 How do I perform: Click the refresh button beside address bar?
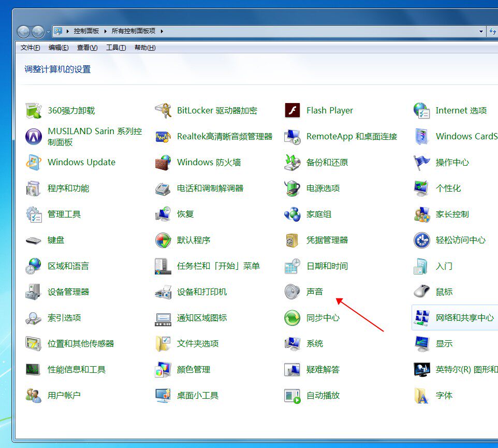click(x=493, y=31)
